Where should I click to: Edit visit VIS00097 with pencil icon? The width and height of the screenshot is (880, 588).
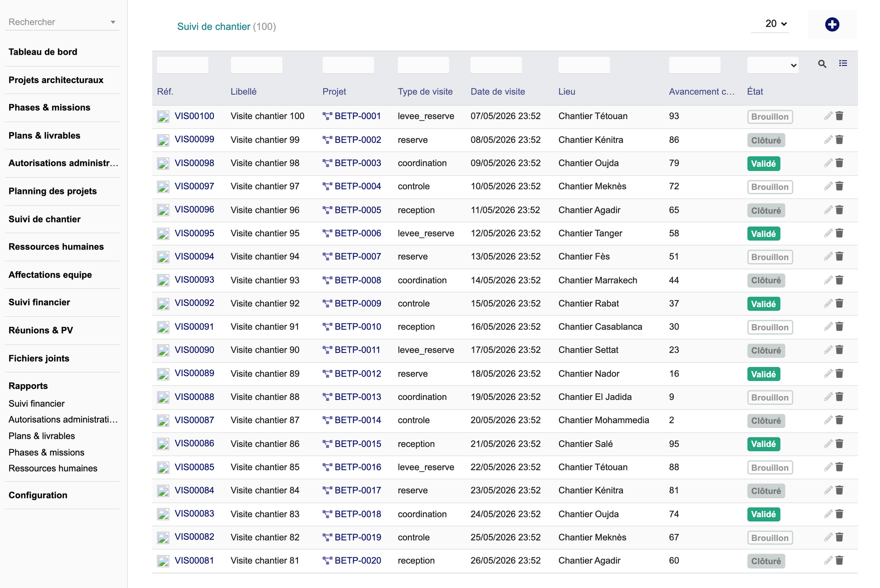828,186
